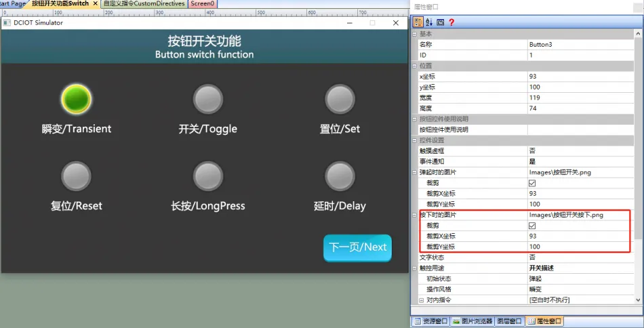This screenshot has width=644, height=328.
Task: Open the 自定义指令CustomDirectives tab
Action: 144,3
